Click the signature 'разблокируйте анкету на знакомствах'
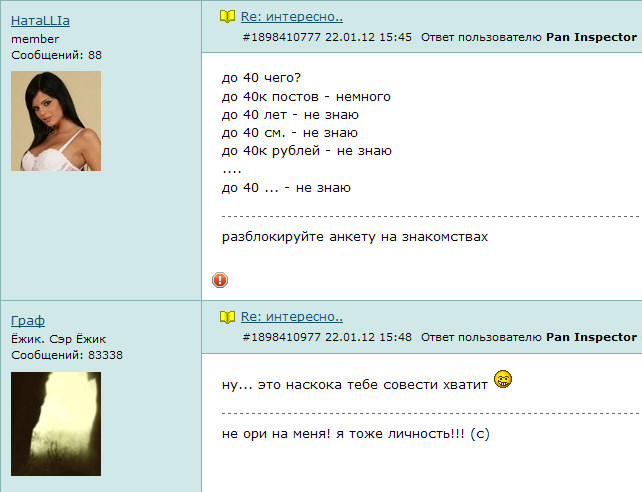The image size is (642, 492). click(x=355, y=237)
